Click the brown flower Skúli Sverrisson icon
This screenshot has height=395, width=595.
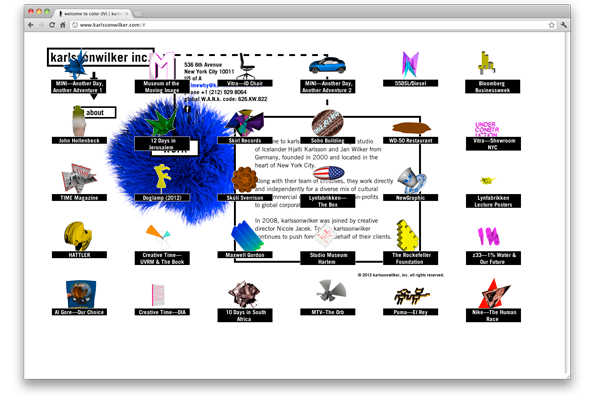pyautogui.click(x=244, y=179)
